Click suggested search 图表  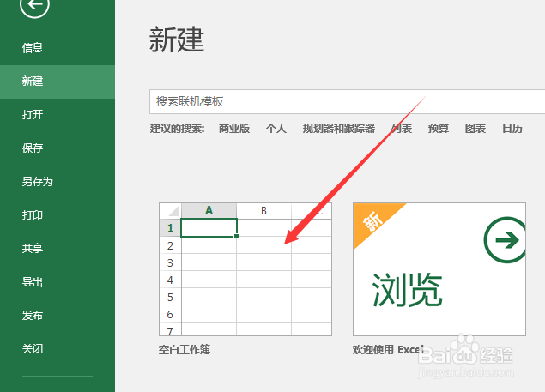475,129
